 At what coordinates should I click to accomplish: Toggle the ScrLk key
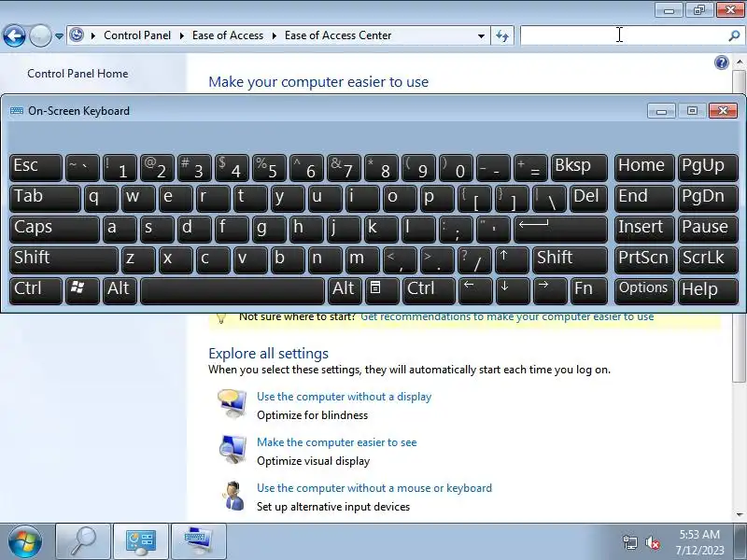click(x=708, y=259)
